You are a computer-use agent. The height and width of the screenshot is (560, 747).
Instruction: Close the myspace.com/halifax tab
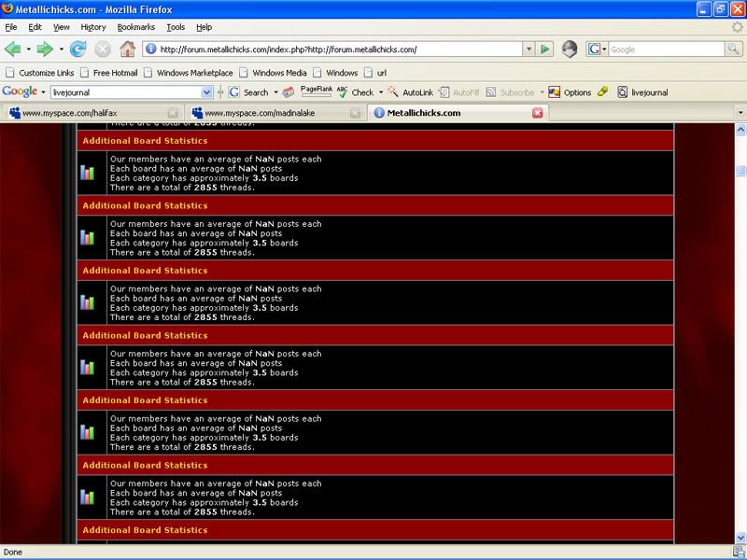tap(173, 113)
